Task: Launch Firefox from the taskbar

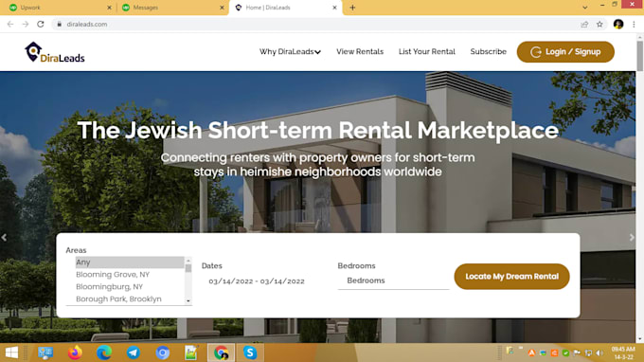Action: [x=75, y=353]
